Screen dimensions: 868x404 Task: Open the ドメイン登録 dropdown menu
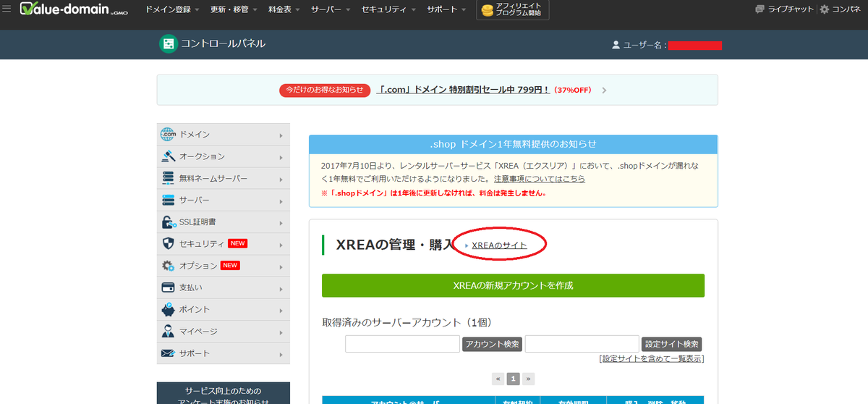click(x=172, y=9)
